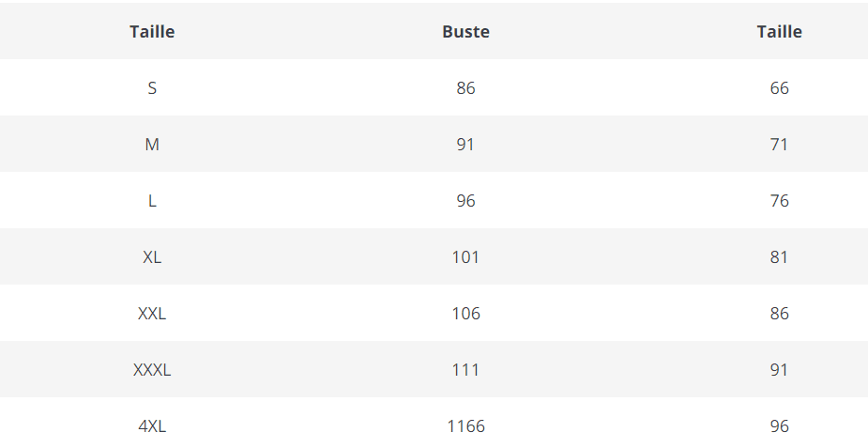Select waist measurement 71
868x448 pixels.
tap(779, 145)
